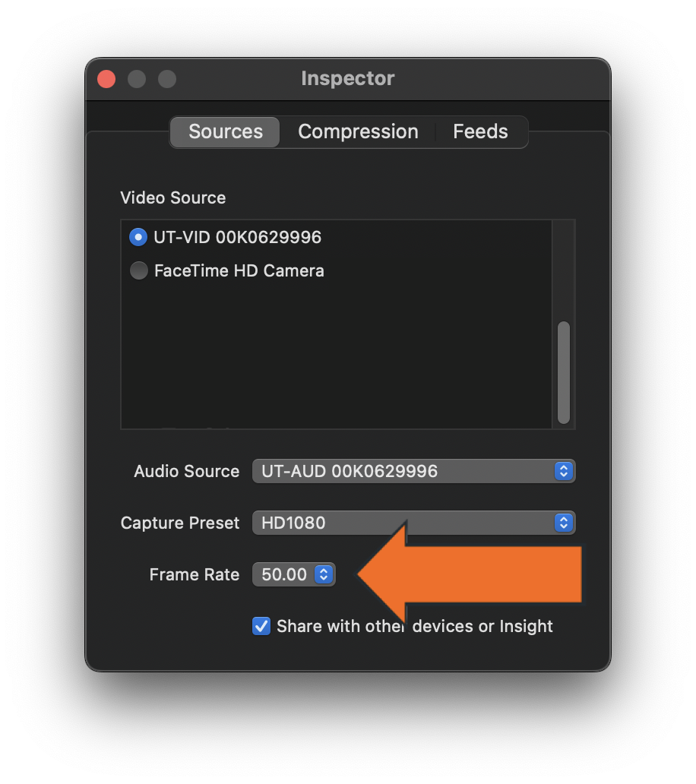Click the Frame Rate stepper arrows
This screenshot has width=696, height=784.
(322, 574)
